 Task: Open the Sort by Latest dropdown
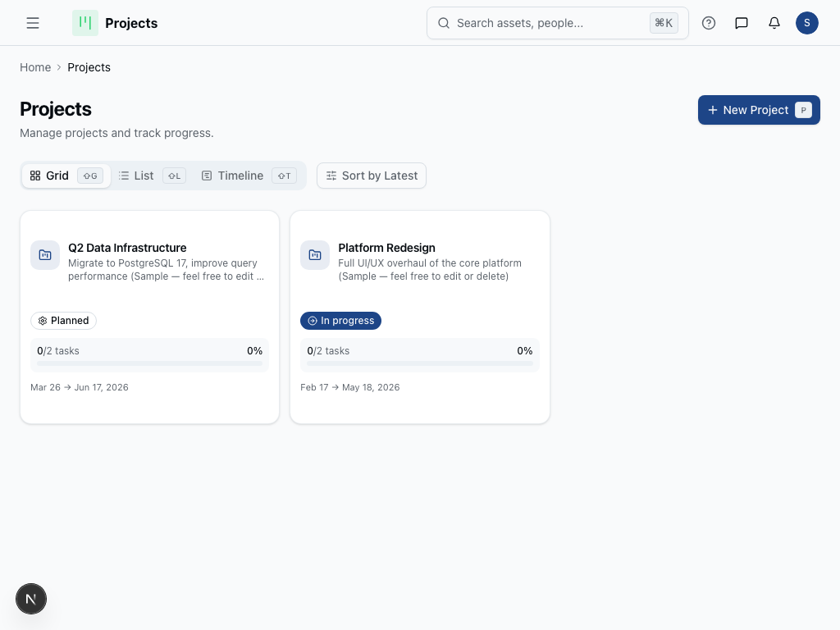click(372, 176)
